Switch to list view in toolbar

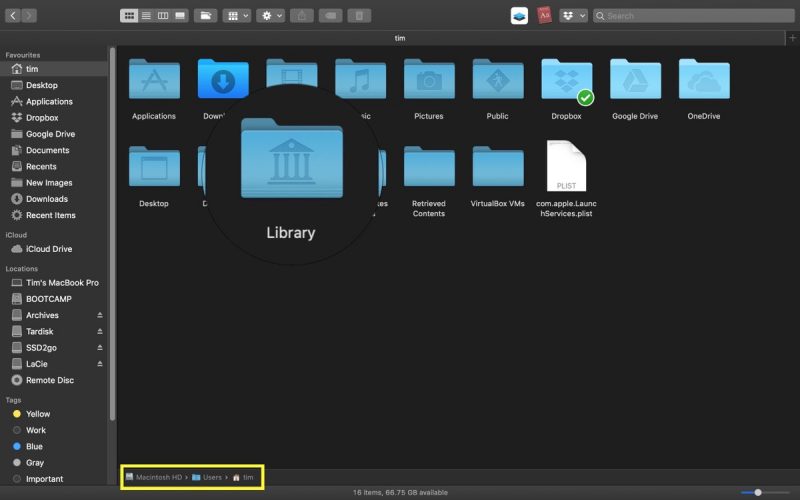coord(146,16)
